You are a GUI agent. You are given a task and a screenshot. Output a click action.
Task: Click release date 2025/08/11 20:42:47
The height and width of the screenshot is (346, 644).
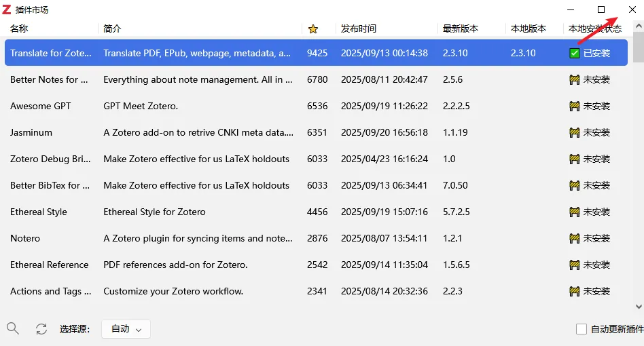(384, 79)
